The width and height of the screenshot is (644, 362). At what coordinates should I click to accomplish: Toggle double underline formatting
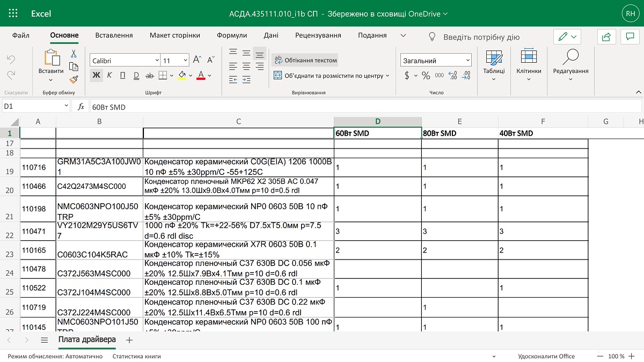coord(136,75)
